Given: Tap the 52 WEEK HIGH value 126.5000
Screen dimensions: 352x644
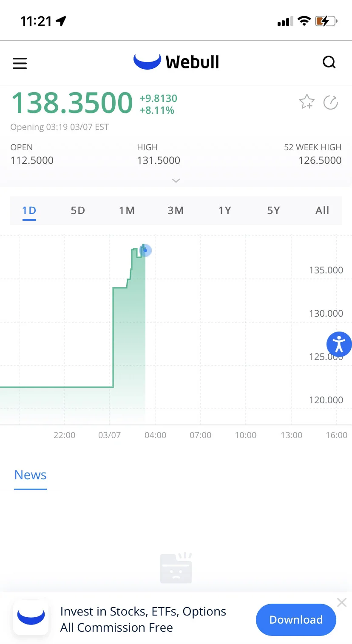Looking at the screenshot, I should coord(320,160).
